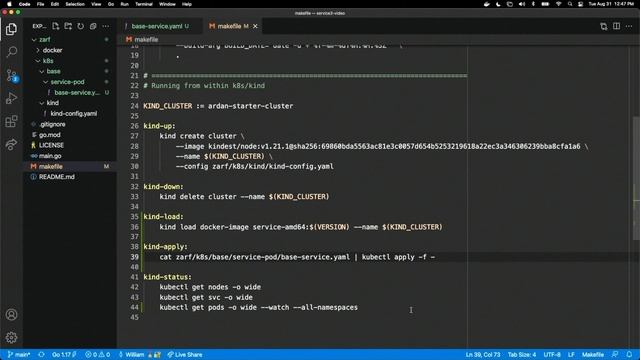Open the Extensions view

[x=11, y=121]
